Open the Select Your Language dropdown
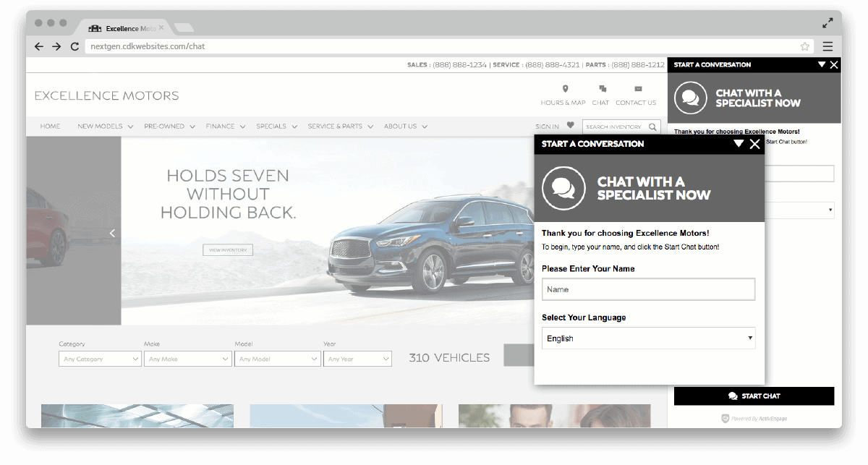This screenshot has height=465, width=868. point(648,338)
